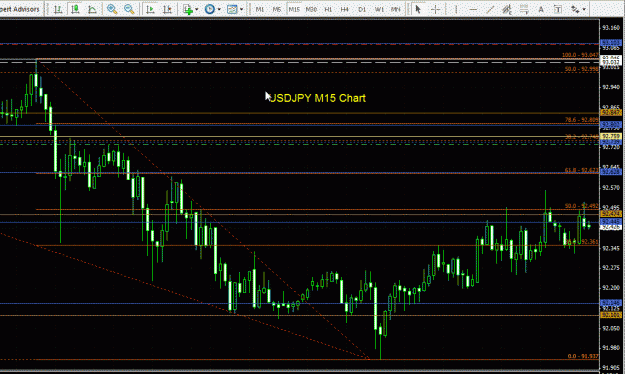Open the indicators dropdown arrow
Viewport: 625px width, 374px height.
[197, 9]
